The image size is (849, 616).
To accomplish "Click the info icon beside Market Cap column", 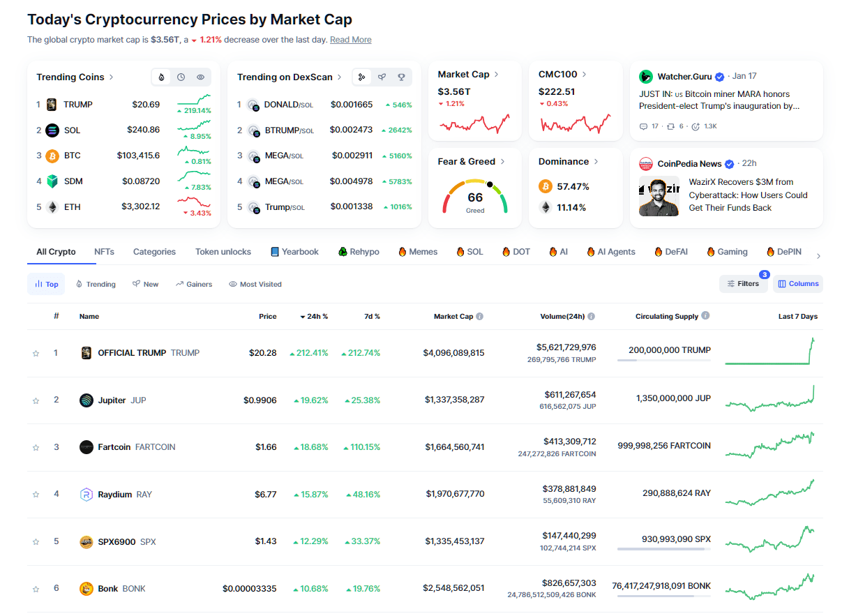I will pos(480,316).
